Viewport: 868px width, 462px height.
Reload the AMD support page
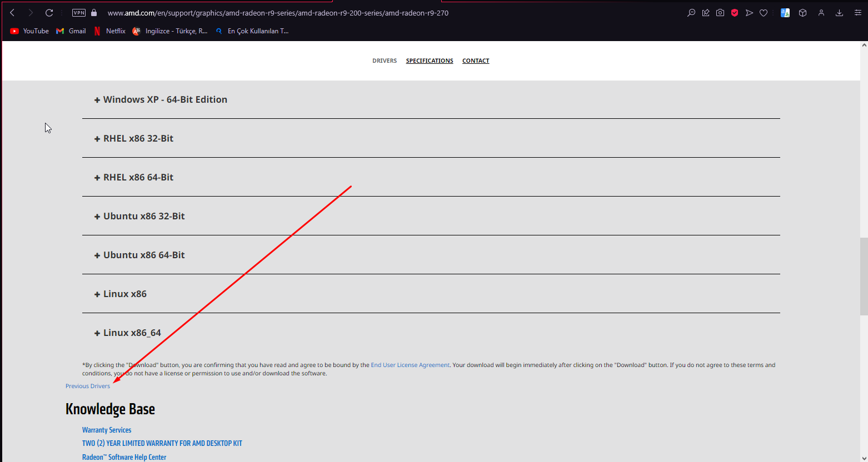tap(49, 13)
